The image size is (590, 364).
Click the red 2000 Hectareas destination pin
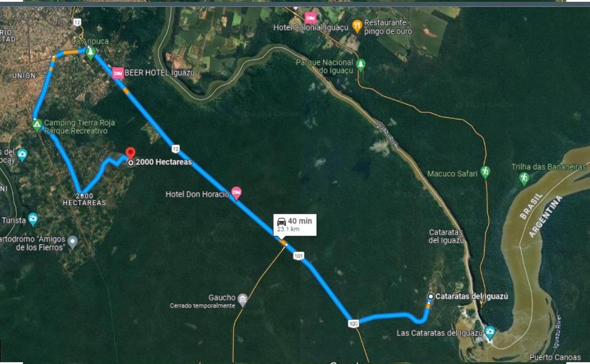click(x=130, y=153)
